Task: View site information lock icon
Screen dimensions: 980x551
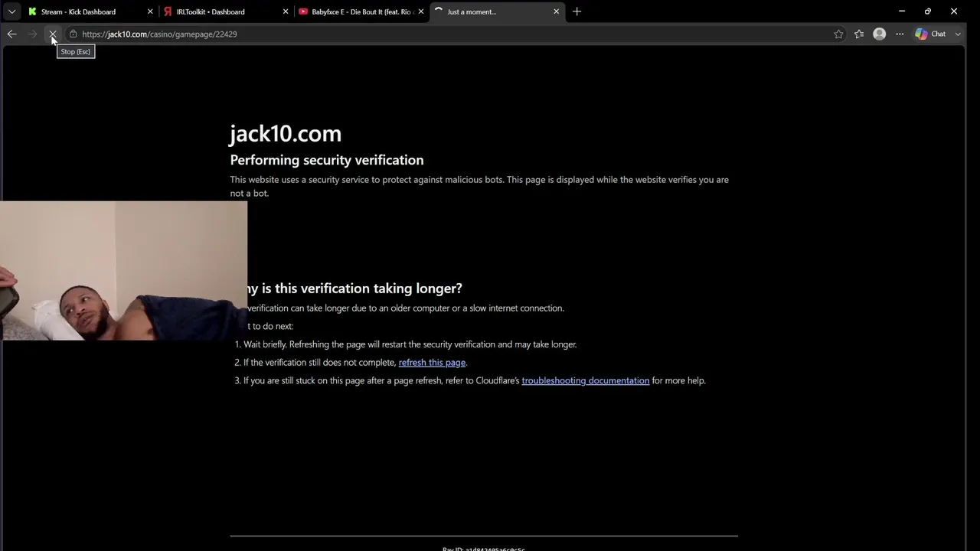Action: click(x=73, y=34)
